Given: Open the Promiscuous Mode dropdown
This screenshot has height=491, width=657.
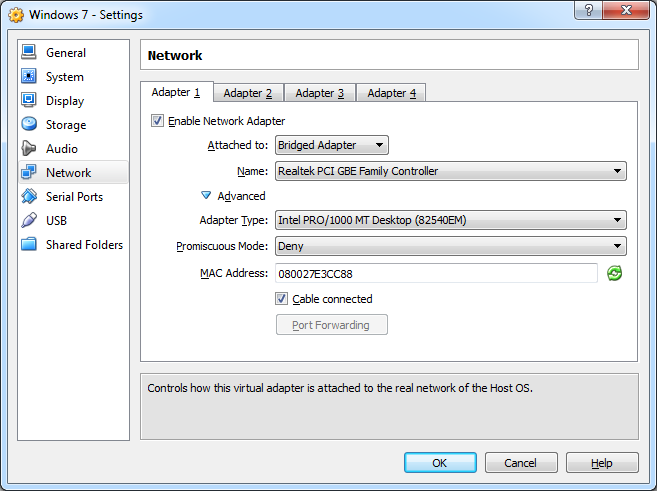Looking at the screenshot, I should coord(450,246).
